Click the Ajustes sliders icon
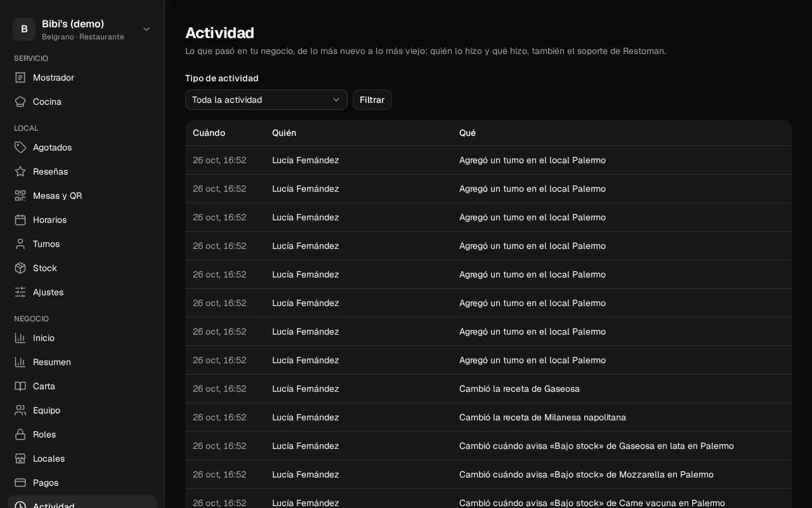The image size is (812, 508). click(x=20, y=292)
